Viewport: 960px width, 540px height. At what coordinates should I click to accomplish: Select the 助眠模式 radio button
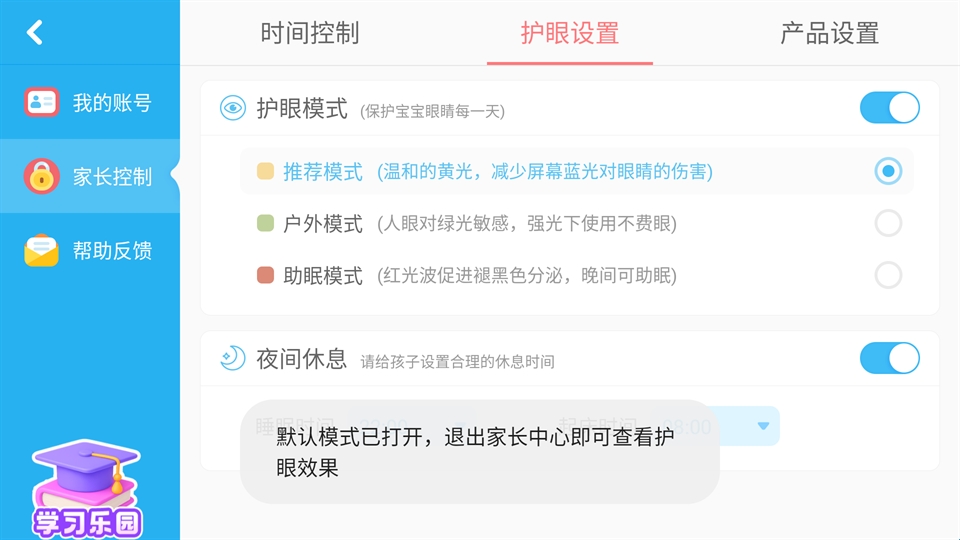tap(888, 275)
